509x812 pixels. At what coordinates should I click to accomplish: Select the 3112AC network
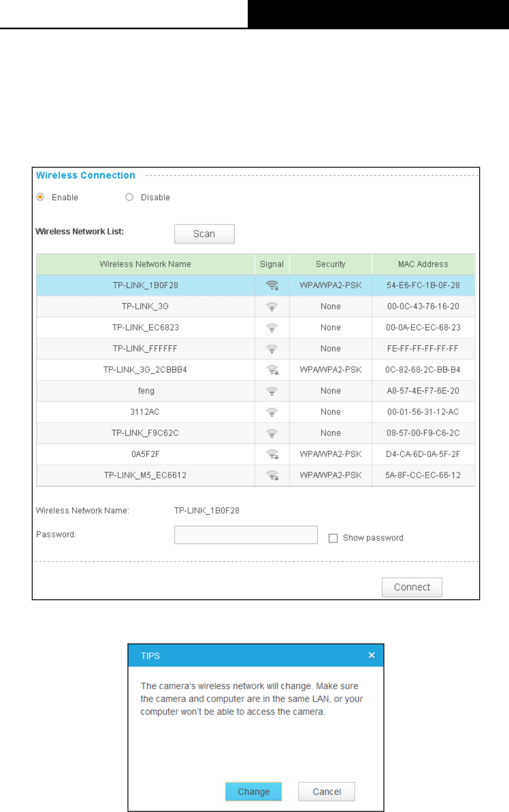[x=145, y=412]
